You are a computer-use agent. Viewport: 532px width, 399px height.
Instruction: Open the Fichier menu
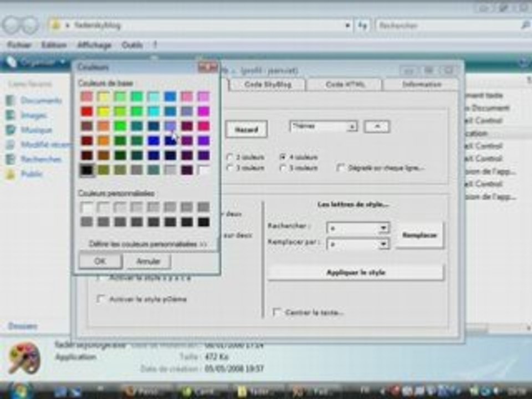point(19,45)
